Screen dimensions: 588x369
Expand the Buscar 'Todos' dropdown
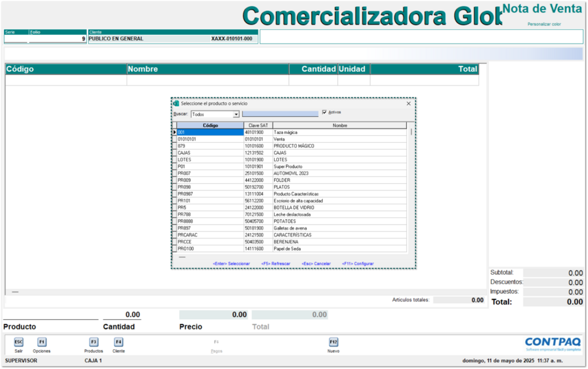pyautogui.click(x=236, y=115)
